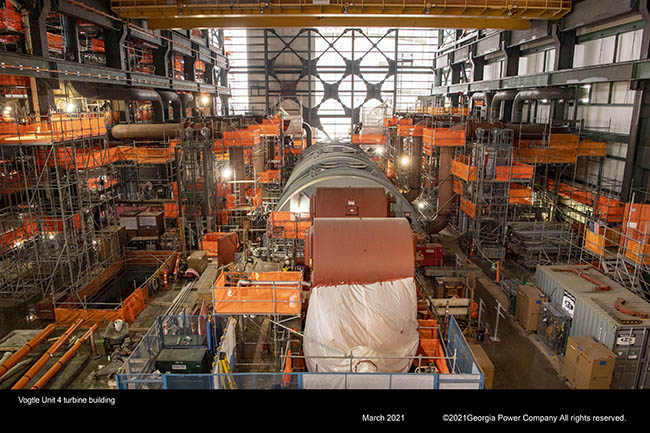
Task: Click the yellow overhead crane beam
Action: point(340,12)
